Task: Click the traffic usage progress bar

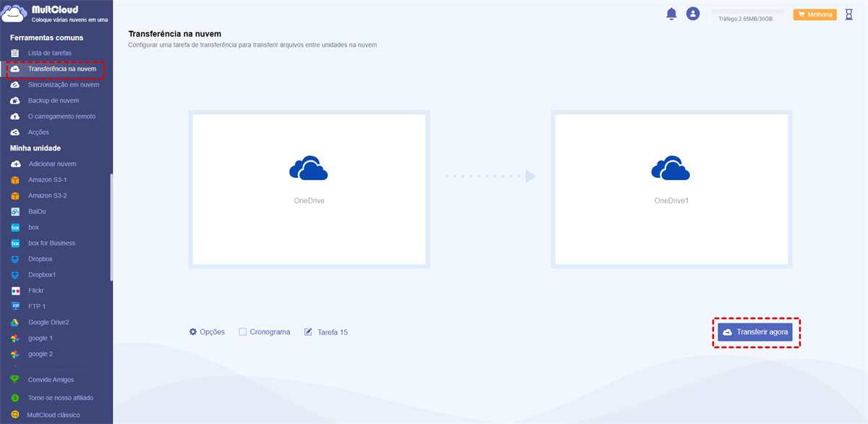Action: [x=748, y=12]
